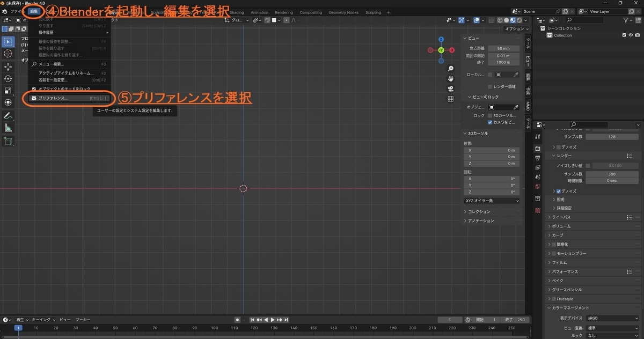This screenshot has width=644, height=339.
Task: Click the magnifier zoom icon in viewport gizmo
Action: [451, 69]
